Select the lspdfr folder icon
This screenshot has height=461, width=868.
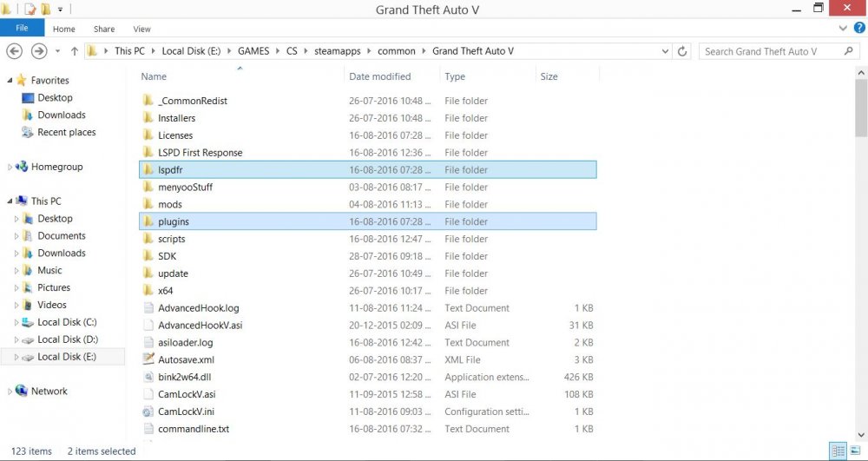(148, 169)
